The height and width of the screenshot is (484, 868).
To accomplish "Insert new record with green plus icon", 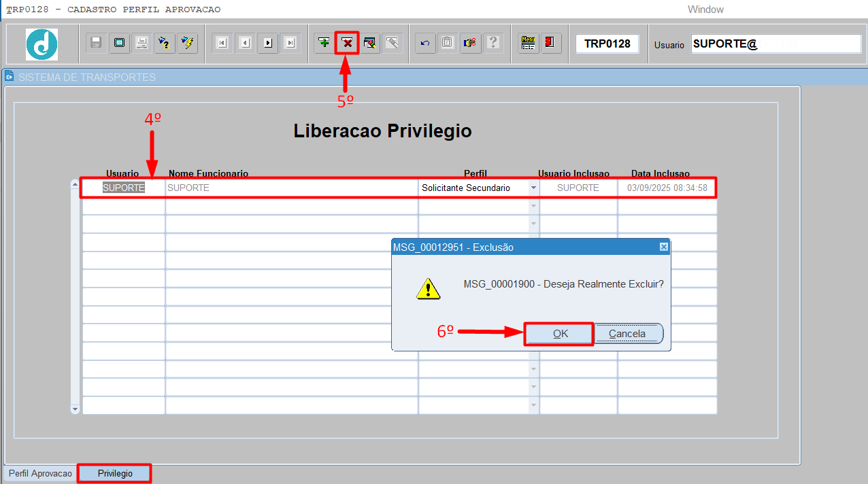I will (324, 43).
